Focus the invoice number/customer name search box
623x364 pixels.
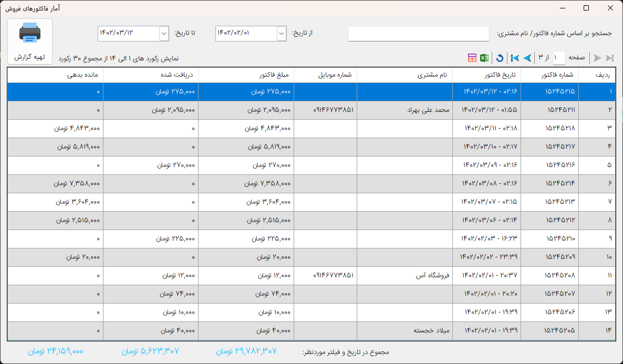tap(419, 34)
